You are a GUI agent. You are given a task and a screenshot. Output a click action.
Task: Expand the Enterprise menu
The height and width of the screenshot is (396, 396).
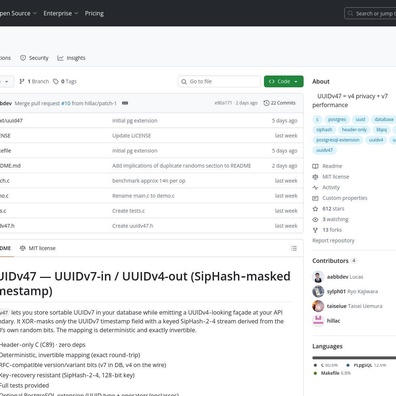[61, 13]
